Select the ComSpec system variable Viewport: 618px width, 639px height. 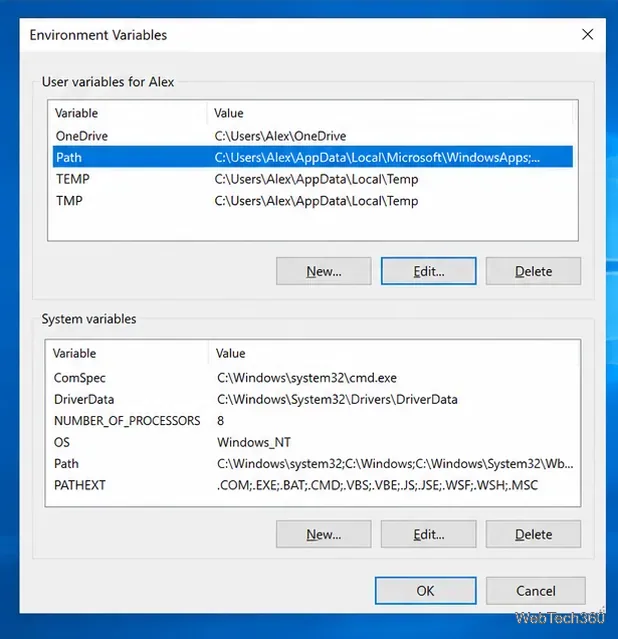313,378
